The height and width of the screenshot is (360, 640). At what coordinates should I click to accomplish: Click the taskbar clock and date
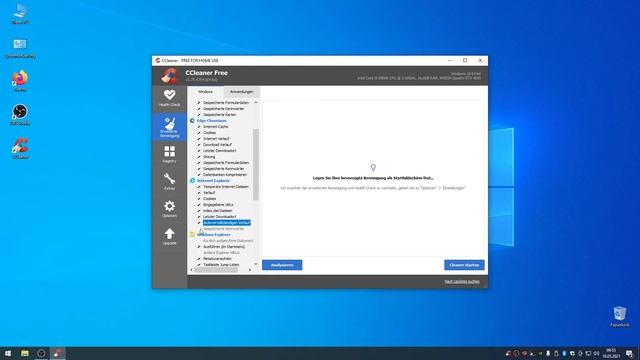[611, 353]
